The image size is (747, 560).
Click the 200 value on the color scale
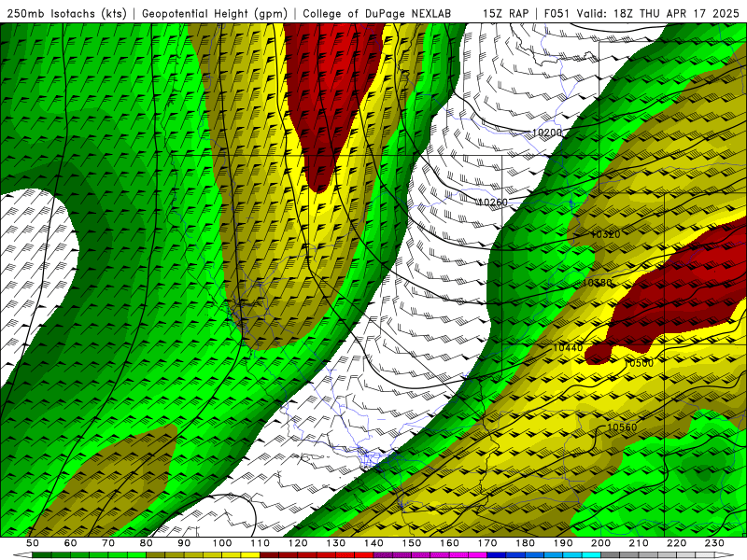coord(600,543)
